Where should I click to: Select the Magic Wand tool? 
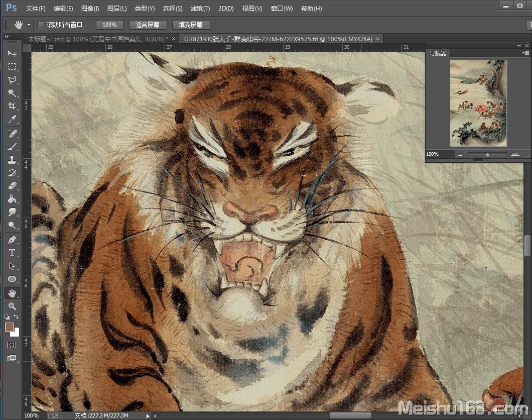click(12, 93)
